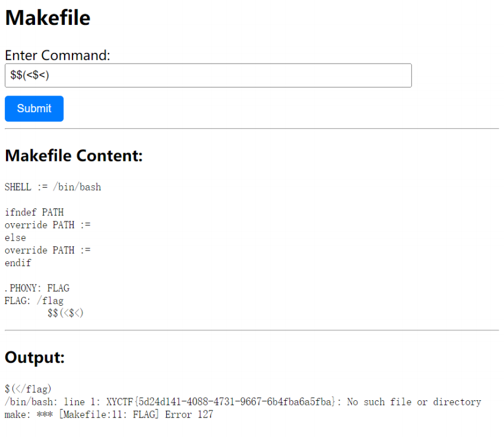The width and height of the screenshot is (504, 437).
Task: Click the "override PATH :=" line below ifndef
Action: coord(47,225)
